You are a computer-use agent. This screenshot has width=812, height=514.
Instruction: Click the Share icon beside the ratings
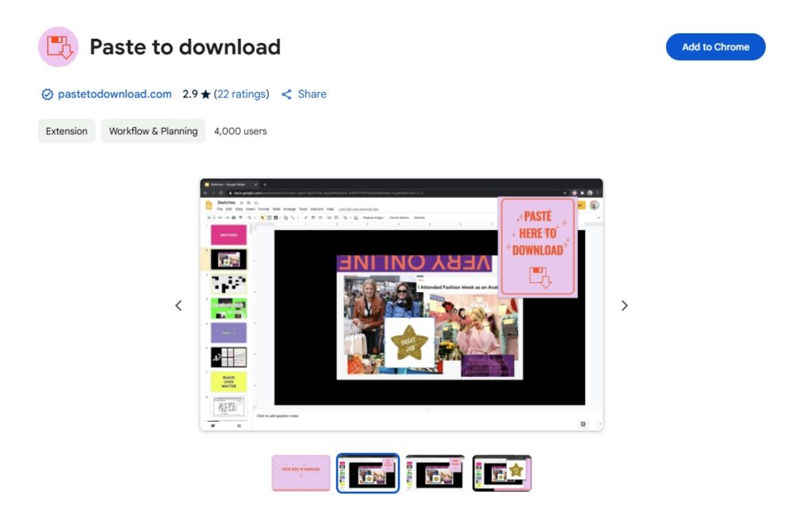tap(287, 94)
